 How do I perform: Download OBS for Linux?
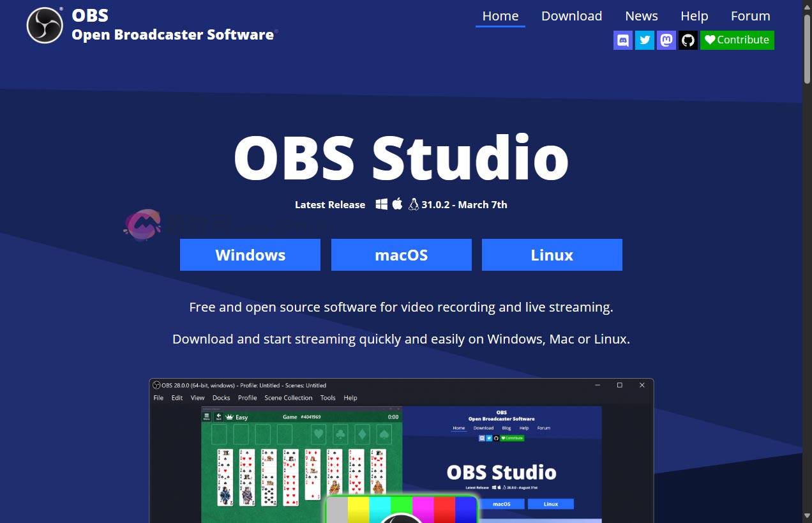click(x=552, y=254)
